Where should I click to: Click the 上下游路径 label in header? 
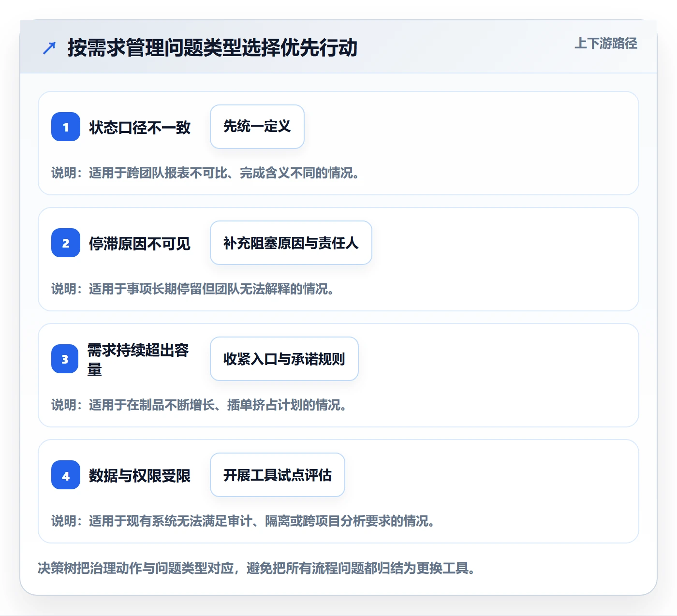pyautogui.click(x=606, y=44)
